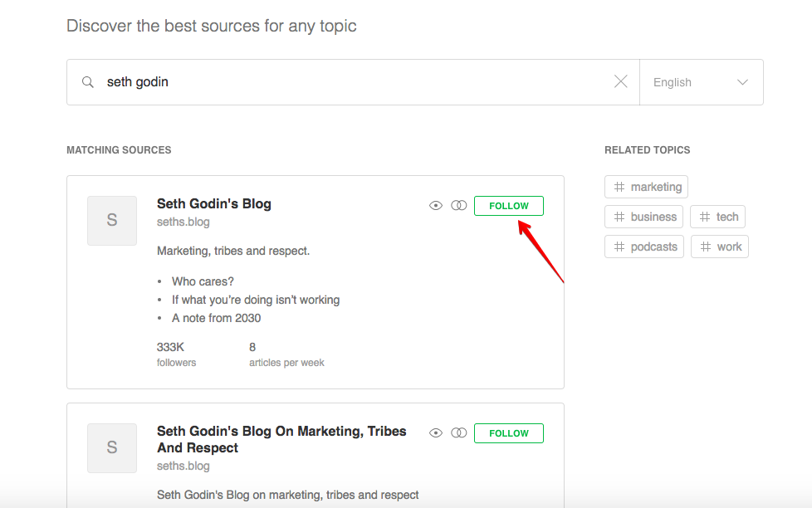Click overlapping circles icon for 'Blog On Marketing, Tribes And Respect'
812x508 pixels.
coord(459,433)
